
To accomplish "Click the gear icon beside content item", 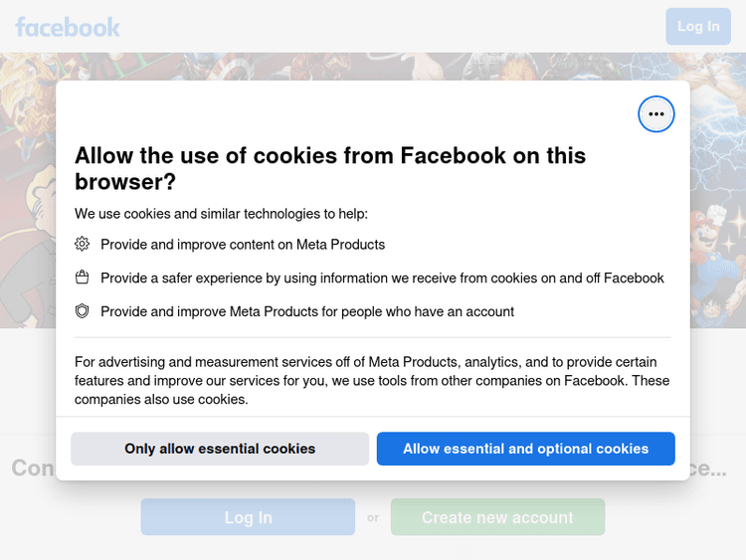I will (83, 244).
